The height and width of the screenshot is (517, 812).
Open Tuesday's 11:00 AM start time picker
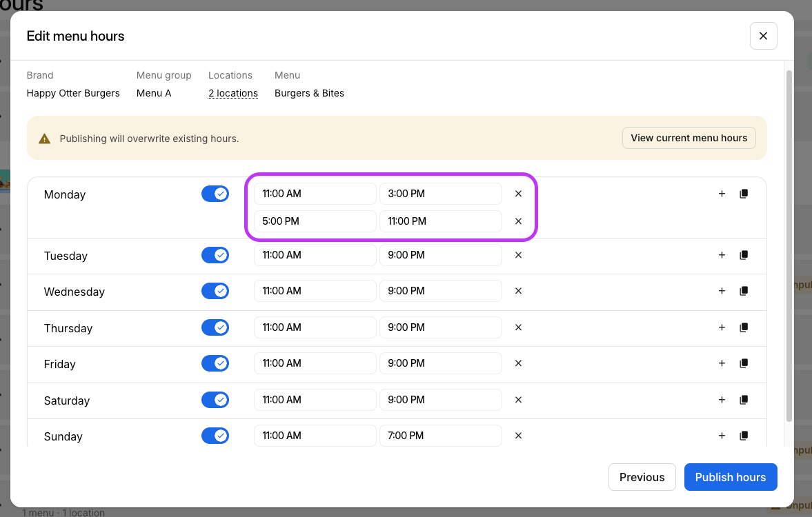click(315, 255)
